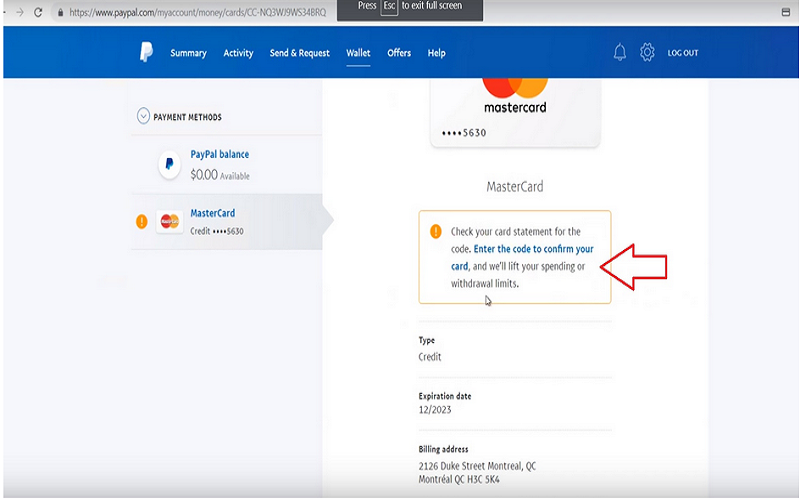Go forward with browser arrow
Image resolution: width=800 pixels, height=500 pixels.
20,12
